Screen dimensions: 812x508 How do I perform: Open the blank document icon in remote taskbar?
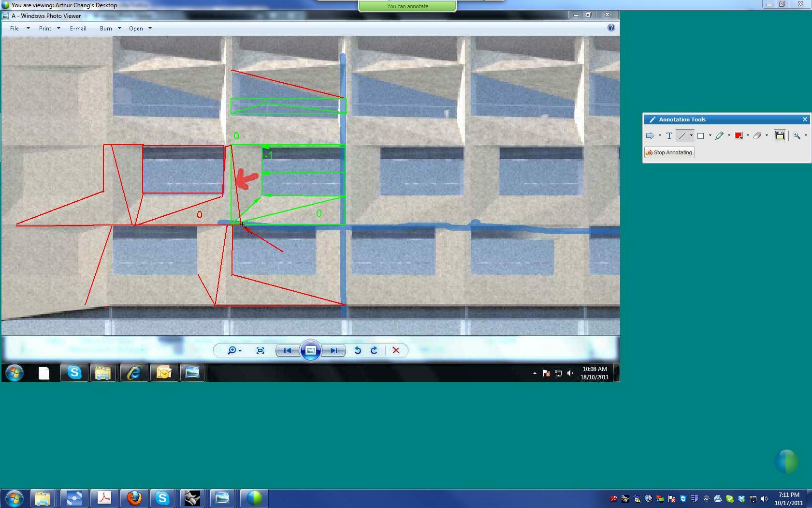(x=44, y=373)
